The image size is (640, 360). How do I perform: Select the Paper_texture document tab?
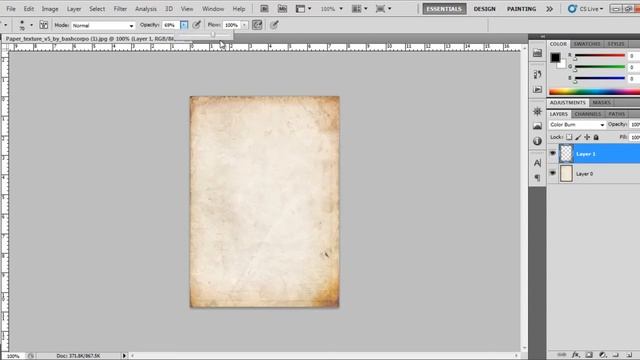(x=91, y=39)
